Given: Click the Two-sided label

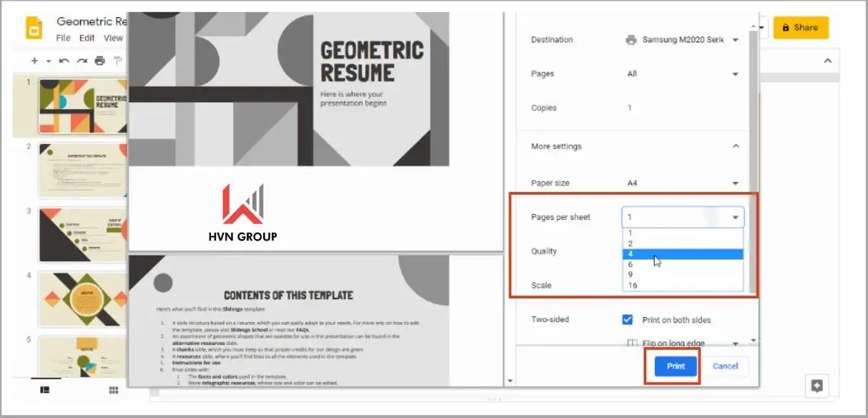Looking at the screenshot, I should [x=550, y=319].
